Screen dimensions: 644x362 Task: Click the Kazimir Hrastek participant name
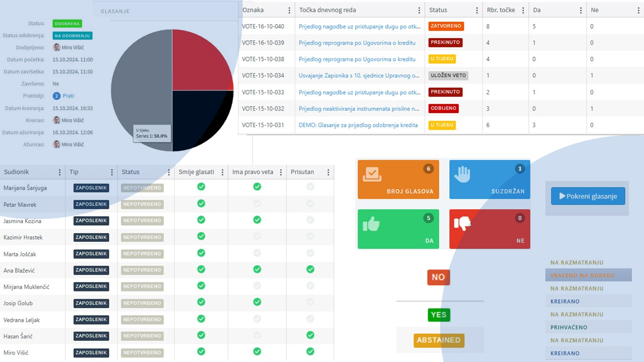tap(23, 237)
